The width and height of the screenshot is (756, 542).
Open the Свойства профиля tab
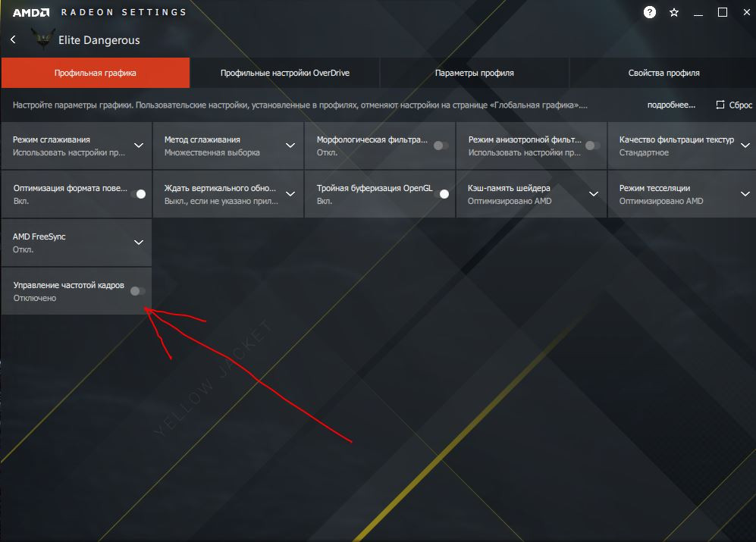click(663, 73)
